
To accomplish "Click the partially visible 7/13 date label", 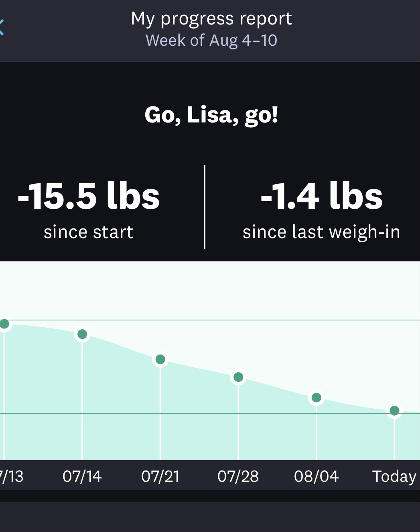I will click(12, 477).
